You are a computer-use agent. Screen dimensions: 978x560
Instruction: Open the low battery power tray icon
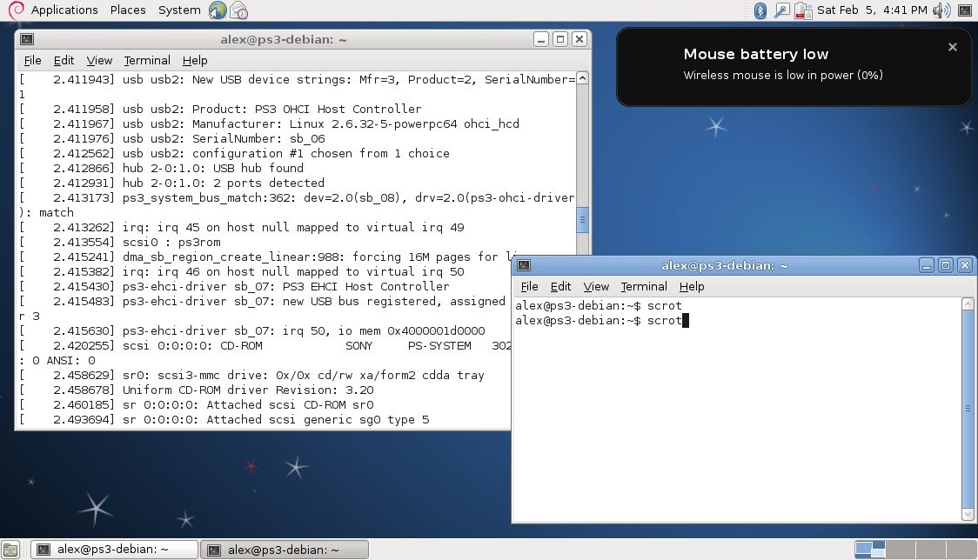(803, 10)
